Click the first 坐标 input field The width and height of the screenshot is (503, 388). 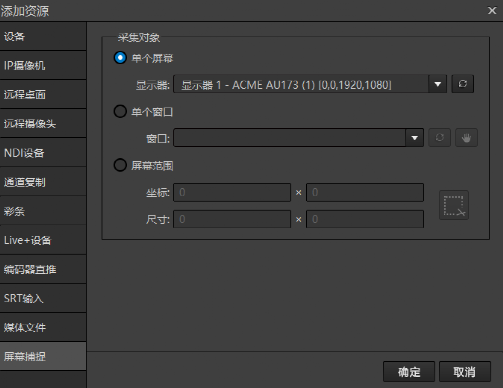point(232,192)
